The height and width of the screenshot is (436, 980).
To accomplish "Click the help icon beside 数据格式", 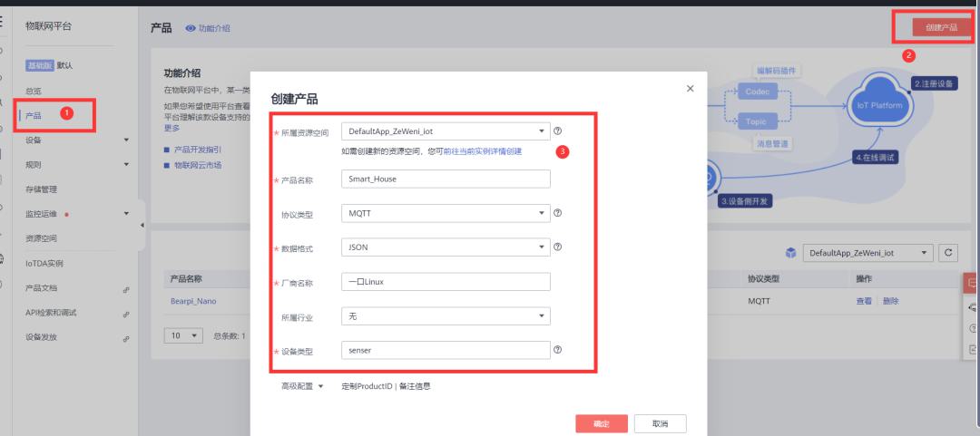I will tap(558, 247).
